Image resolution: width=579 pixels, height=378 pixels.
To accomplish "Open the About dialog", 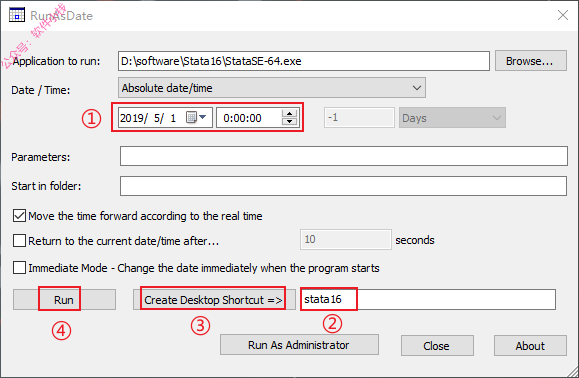I will (530, 346).
